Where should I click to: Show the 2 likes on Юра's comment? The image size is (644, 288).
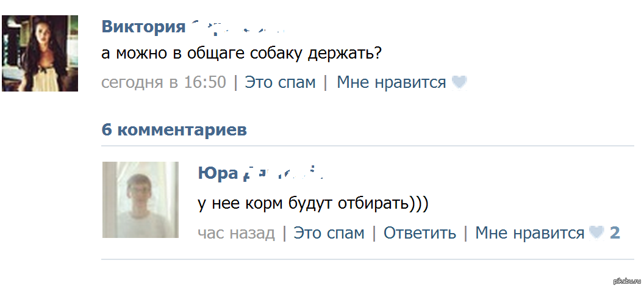click(x=615, y=232)
